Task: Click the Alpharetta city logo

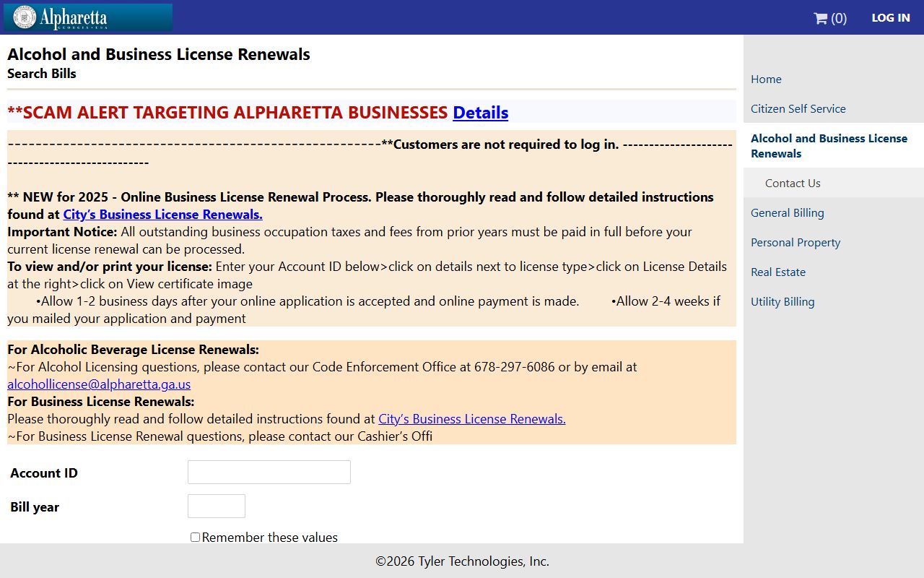Action: coord(88,17)
